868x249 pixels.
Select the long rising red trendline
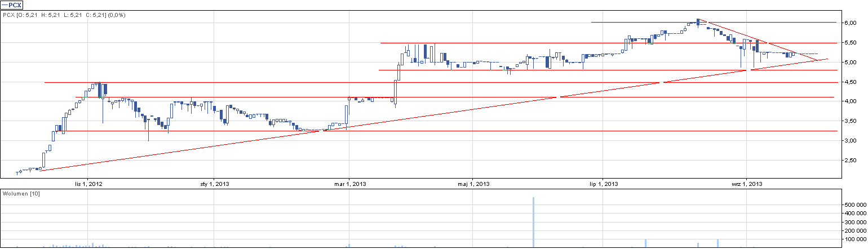click(x=434, y=114)
